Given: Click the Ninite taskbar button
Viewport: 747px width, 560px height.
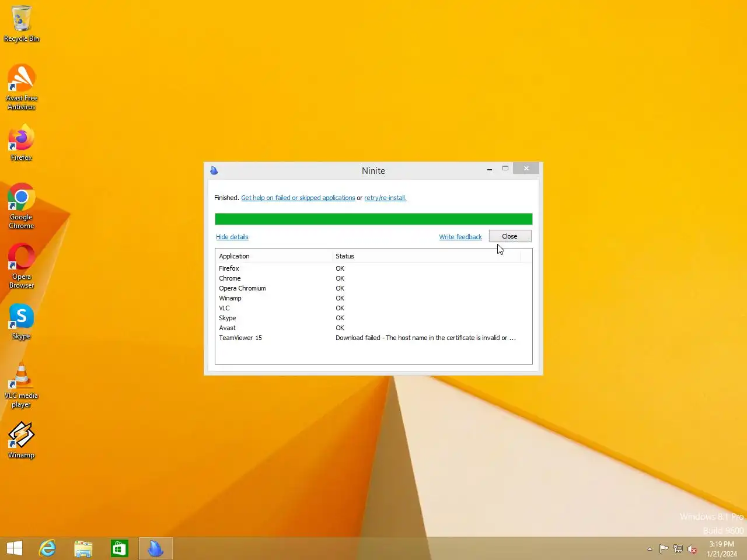Looking at the screenshot, I should [156, 548].
